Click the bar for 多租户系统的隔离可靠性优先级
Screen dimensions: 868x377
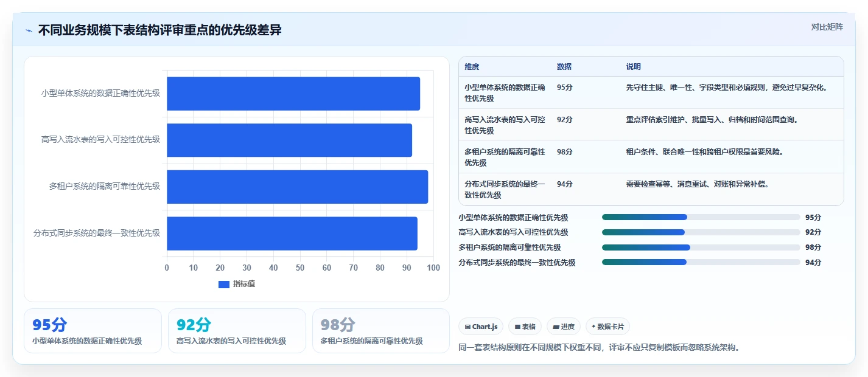297,187
